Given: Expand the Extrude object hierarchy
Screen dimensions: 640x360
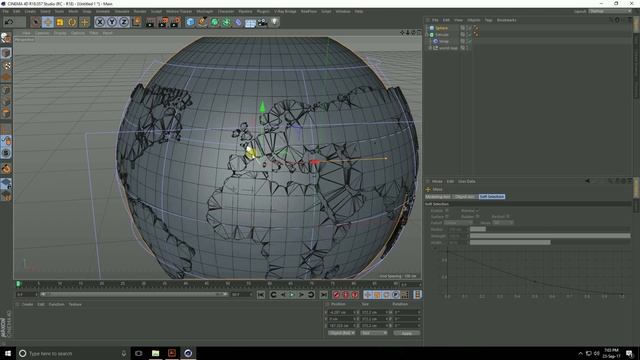Looking at the screenshot, I should [x=427, y=35].
